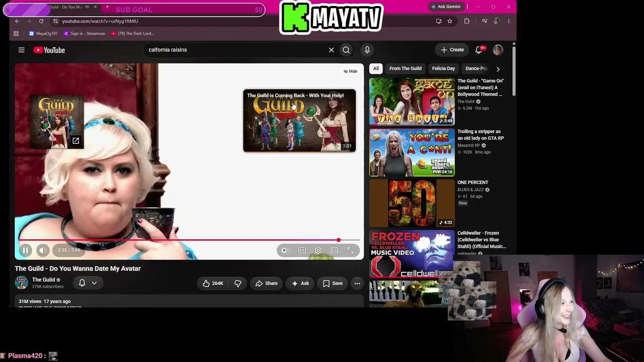
Task: Open the external link icon on the Guild card
Action: pyautogui.click(x=75, y=141)
